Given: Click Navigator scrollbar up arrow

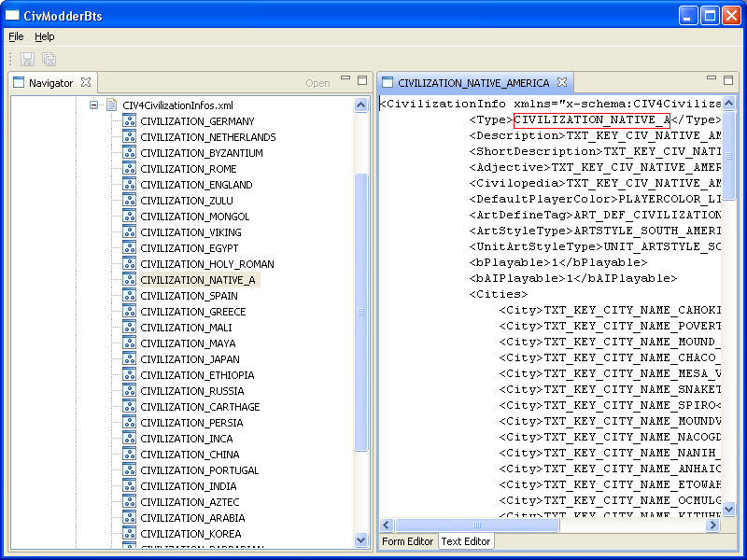Looking at the screenshot, I should 361,105.
